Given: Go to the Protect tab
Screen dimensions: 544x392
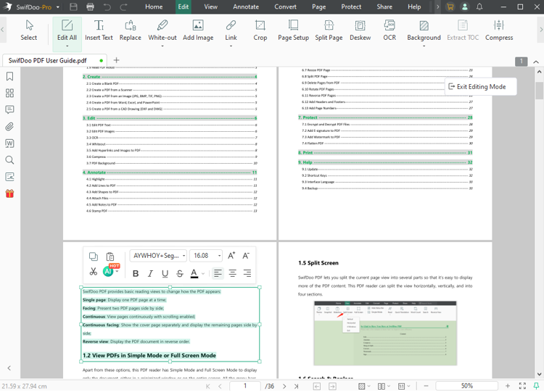Looking at the screenshot, I should [351, 7].
